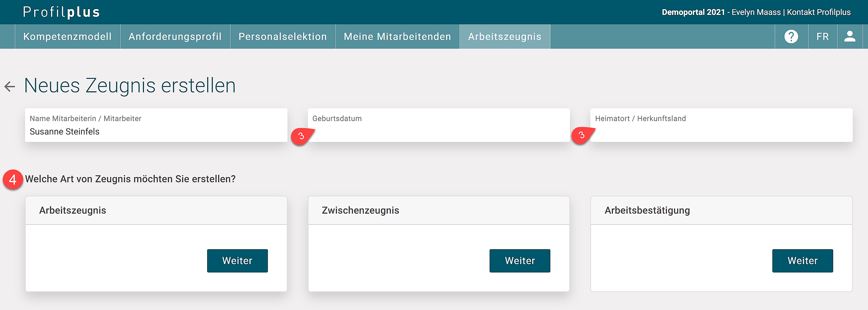Click red step 4 marker badge
The height and width of the screenshot is (310, 868).
(13, 179)
